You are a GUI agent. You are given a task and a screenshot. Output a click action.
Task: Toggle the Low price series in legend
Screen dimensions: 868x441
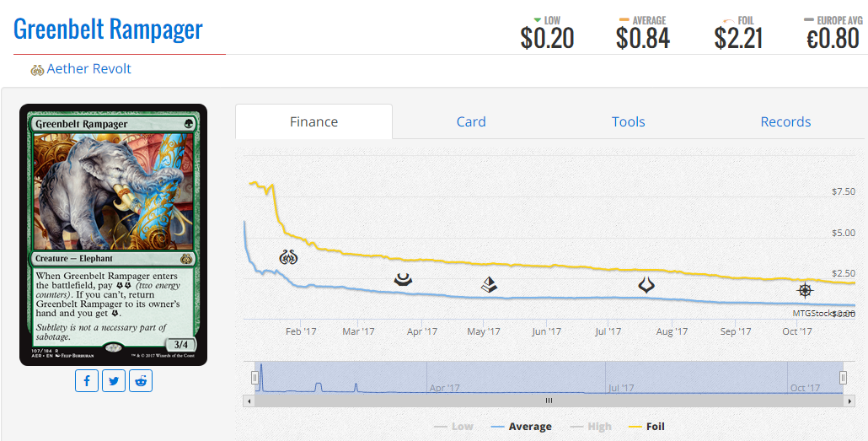click(453, 427)
